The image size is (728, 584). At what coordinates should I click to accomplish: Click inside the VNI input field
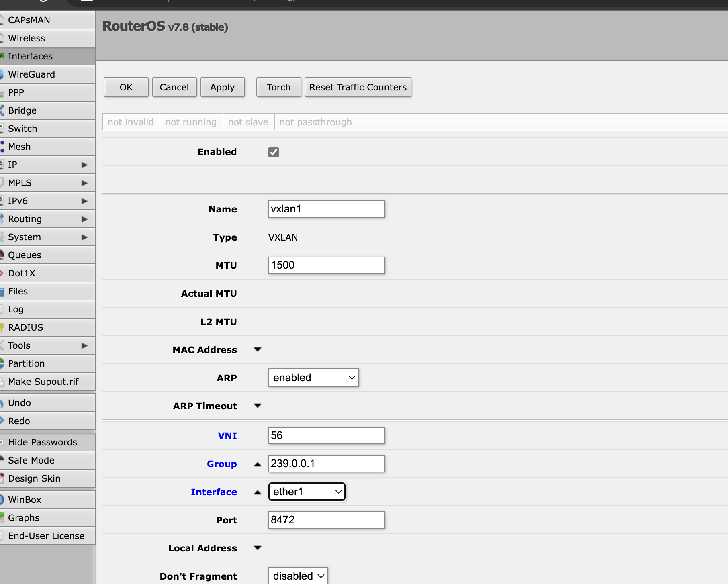point(326,435)
